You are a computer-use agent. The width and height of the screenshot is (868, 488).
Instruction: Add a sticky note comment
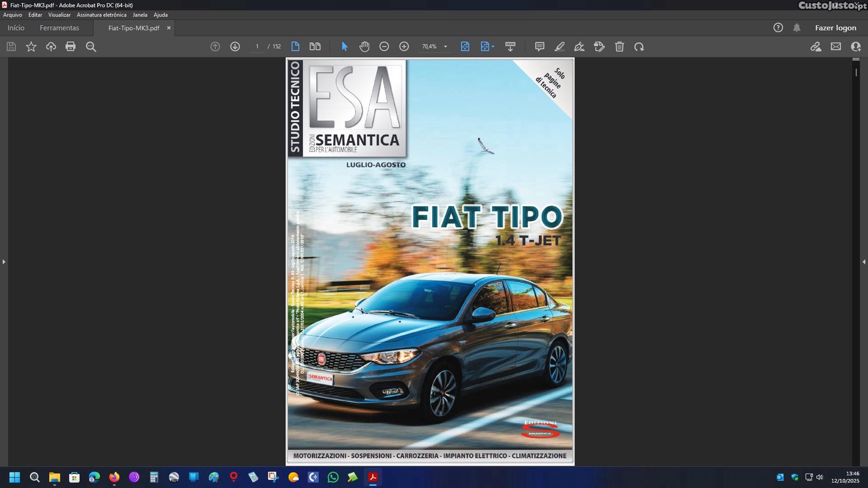tap(539, 47)
